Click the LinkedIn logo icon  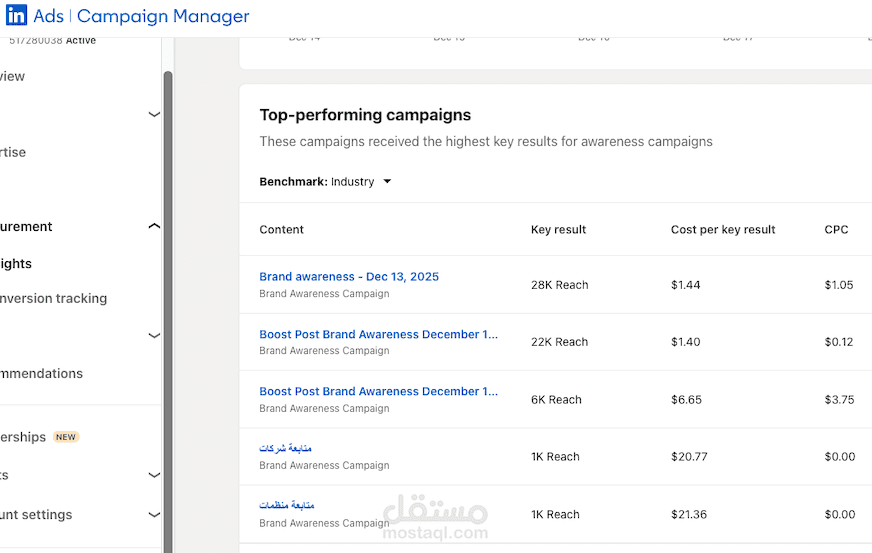(x=17, y=16)
